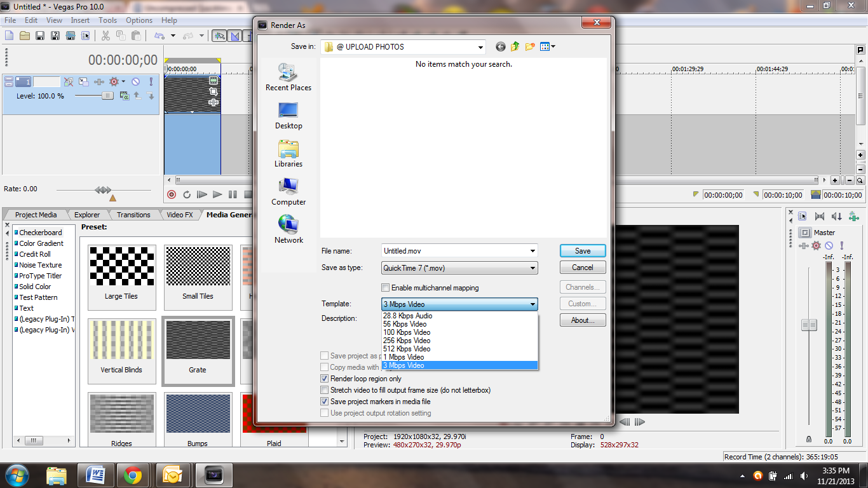The width and height of the screenshot is (868, 488).
Task: Switch to Project Media tab
Action: (36, 215)
